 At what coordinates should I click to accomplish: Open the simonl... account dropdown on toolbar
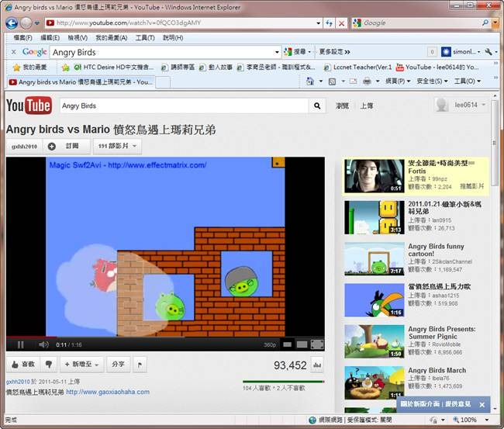coord(461,52)
